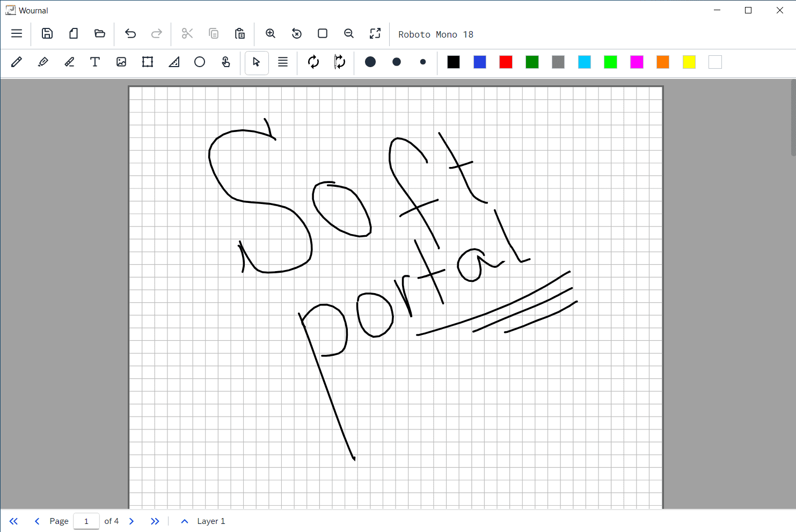796x532 pixels.
Task: Click the page number field
Action: [x=86, y=521]
